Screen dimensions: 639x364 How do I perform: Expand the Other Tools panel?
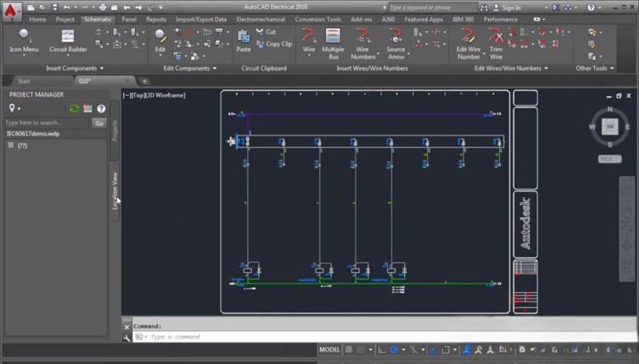click(x=594, y=69)
